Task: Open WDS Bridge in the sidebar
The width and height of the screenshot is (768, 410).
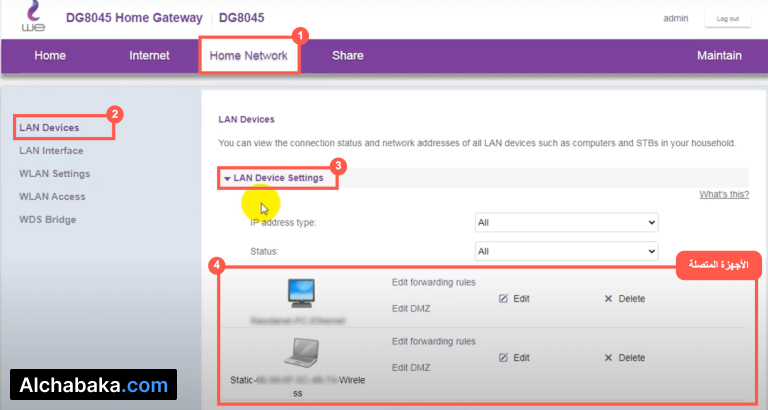Action: [x=47, y=219]
